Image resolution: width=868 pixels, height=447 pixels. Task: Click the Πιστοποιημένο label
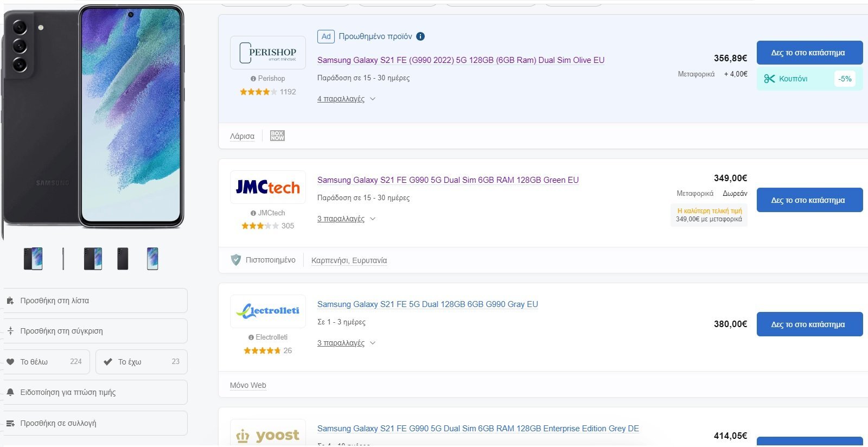[271, 260]
